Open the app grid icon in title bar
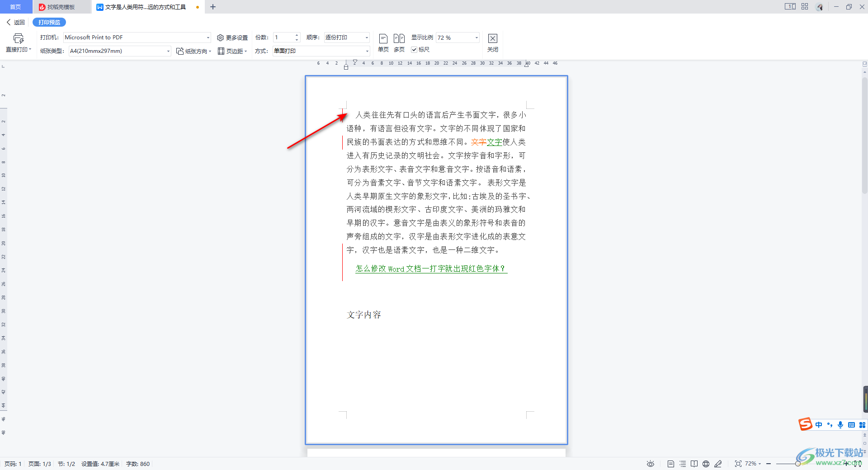868x470 pixels. coord(805,7)
